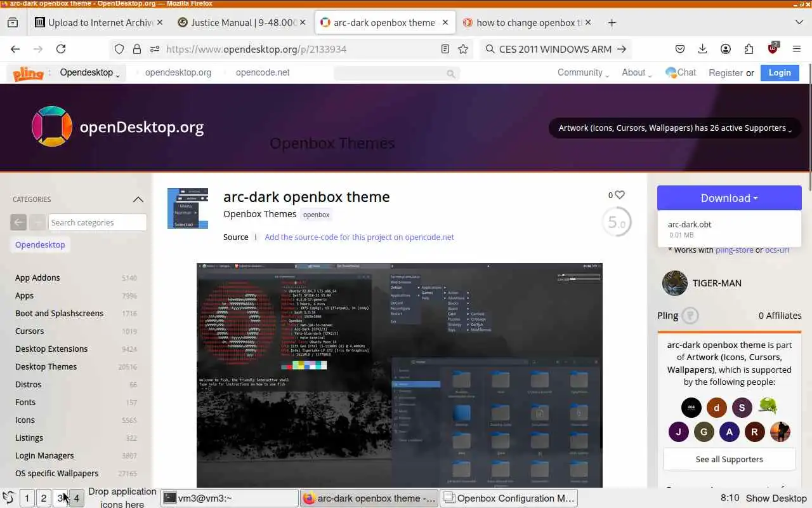Image resolution: width=812 pixels, height=508 pixels.
Task: Click the openDesktop.org logo
Action: (117, 127)
